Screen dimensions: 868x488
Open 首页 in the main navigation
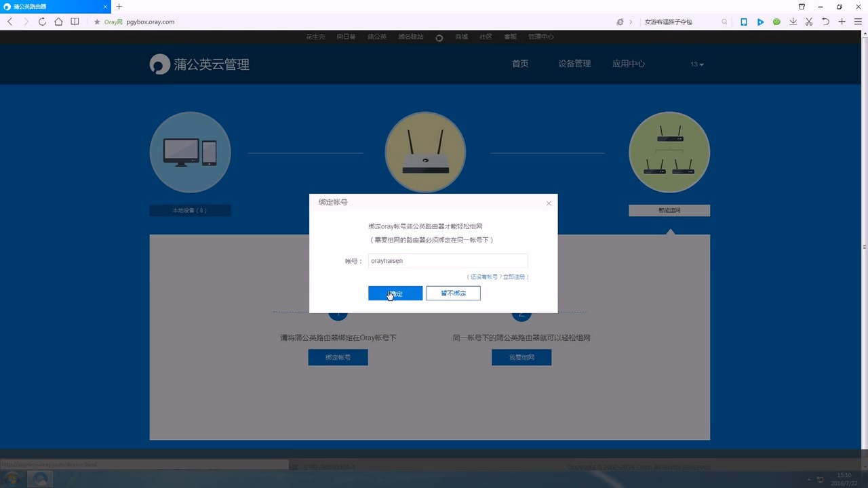tap(520, 64)
